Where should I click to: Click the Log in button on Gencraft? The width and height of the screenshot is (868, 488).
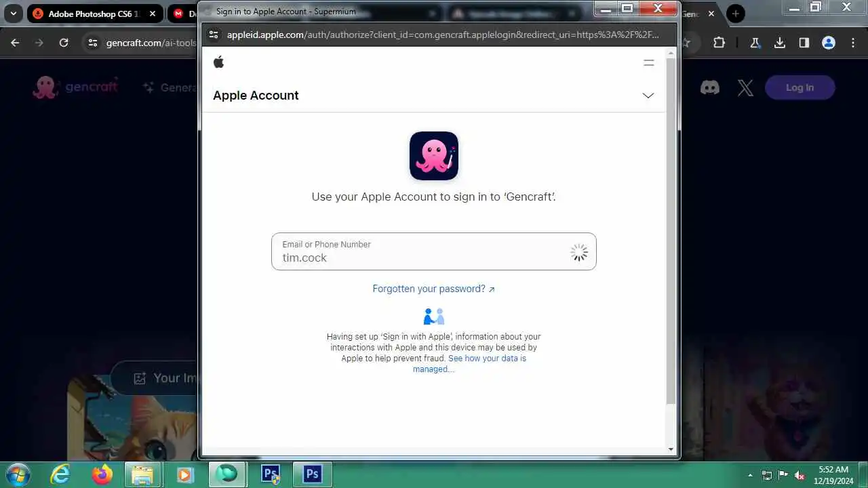tap(800, 87)
